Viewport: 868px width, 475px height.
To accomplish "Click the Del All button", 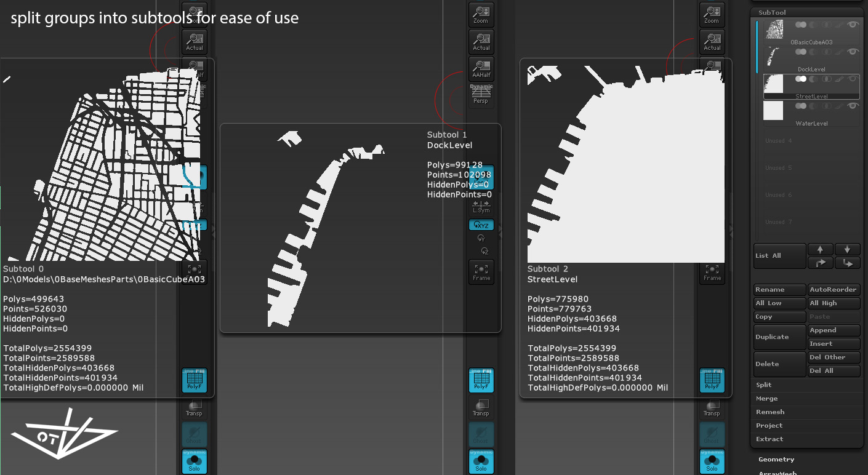I will pos(834,371).
